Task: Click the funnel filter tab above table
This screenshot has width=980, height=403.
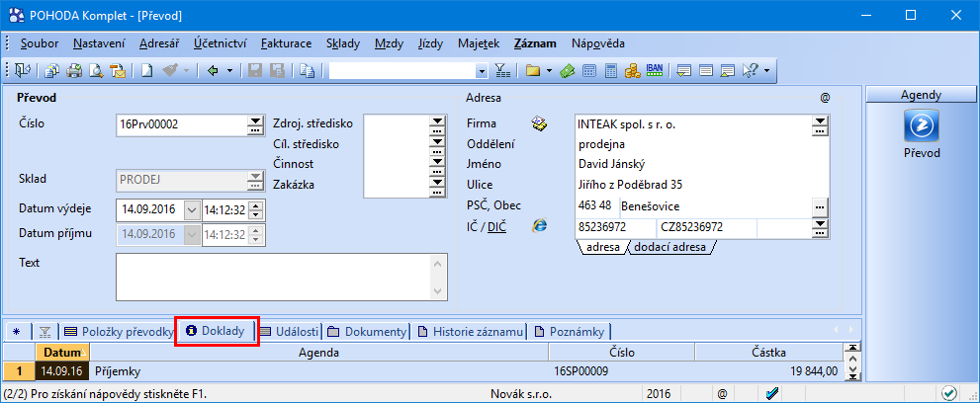Action: (45, 332)
